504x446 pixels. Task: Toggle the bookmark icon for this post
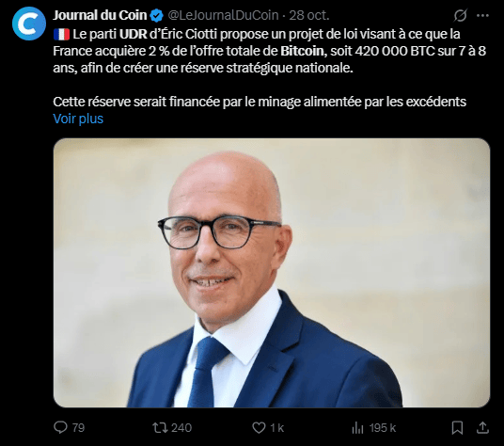pyautogui.click(x=457, y=428)
